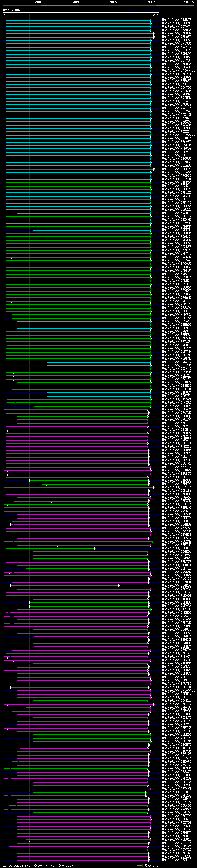The image size is (197, 868).
Task: Select the UniRef100_B8ABK7 label
Action: pyautogui.click(x=177, y=548)
